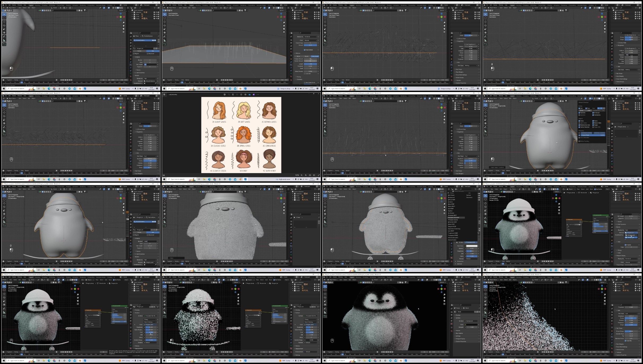Toggle the filmstrip icon at photo viewer bottom-left
Viewport: 643px width, 364px height.
(164, 175)
